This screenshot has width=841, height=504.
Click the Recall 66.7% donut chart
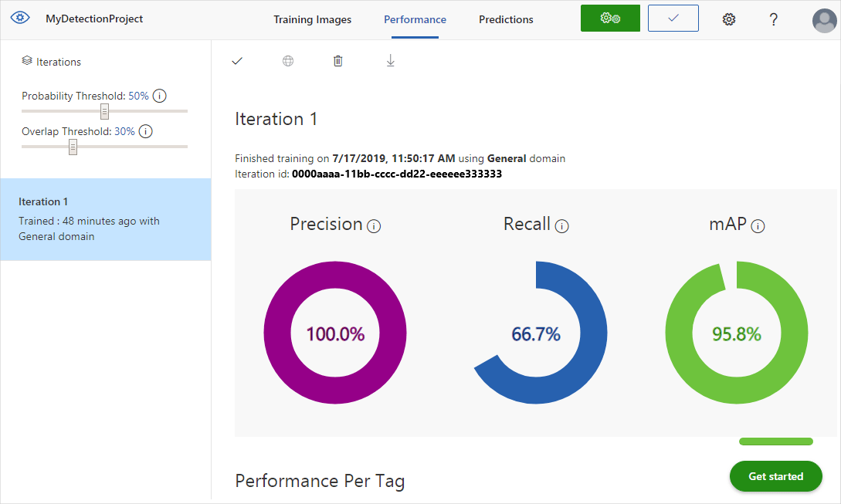tap(537, 333)
